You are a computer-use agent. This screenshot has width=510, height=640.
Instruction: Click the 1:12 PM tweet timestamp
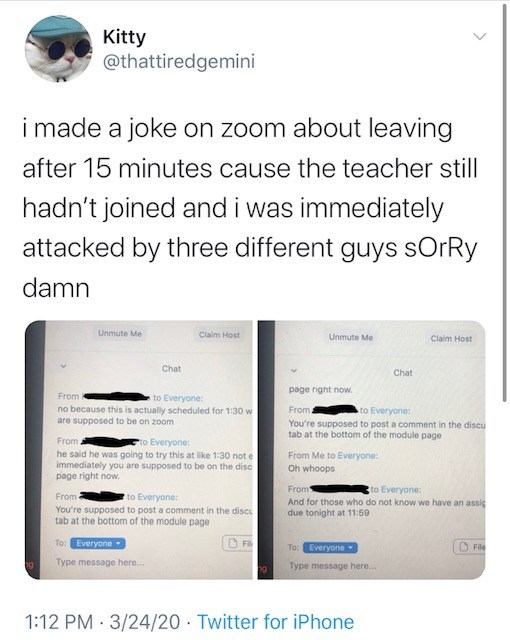pyautogui.click(x=58, y=622)
